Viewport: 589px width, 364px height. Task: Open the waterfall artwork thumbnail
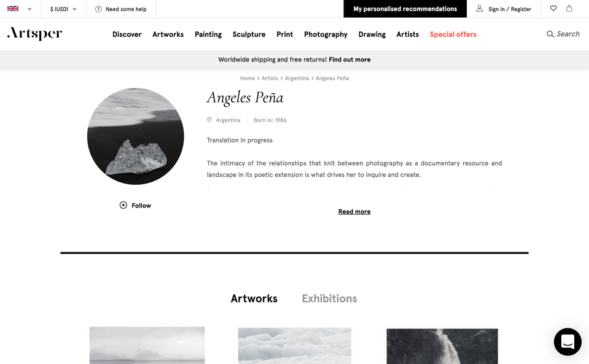pos(442,346)
